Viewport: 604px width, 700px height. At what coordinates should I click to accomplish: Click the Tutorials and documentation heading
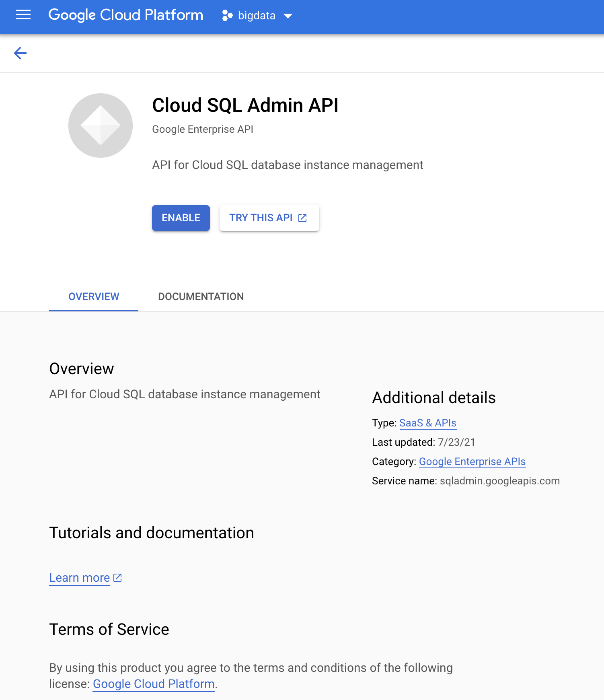(152, 533)
